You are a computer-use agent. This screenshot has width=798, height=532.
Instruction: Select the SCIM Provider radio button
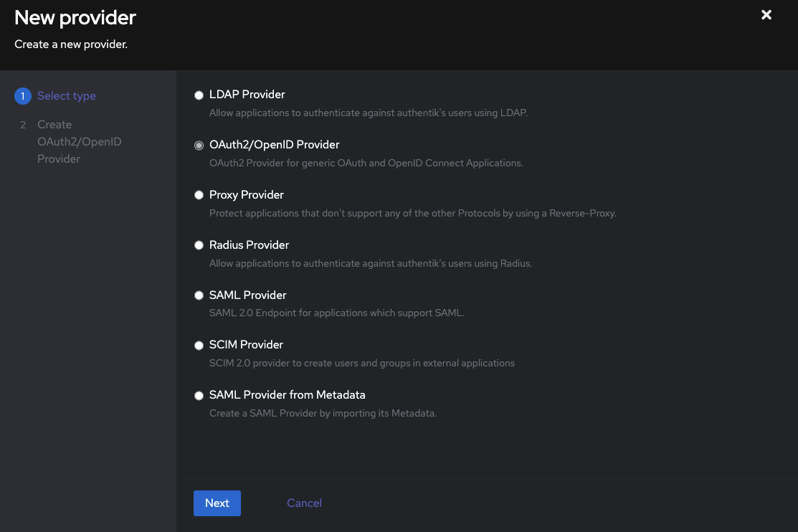pyautogui.click(x=199, y=345)
